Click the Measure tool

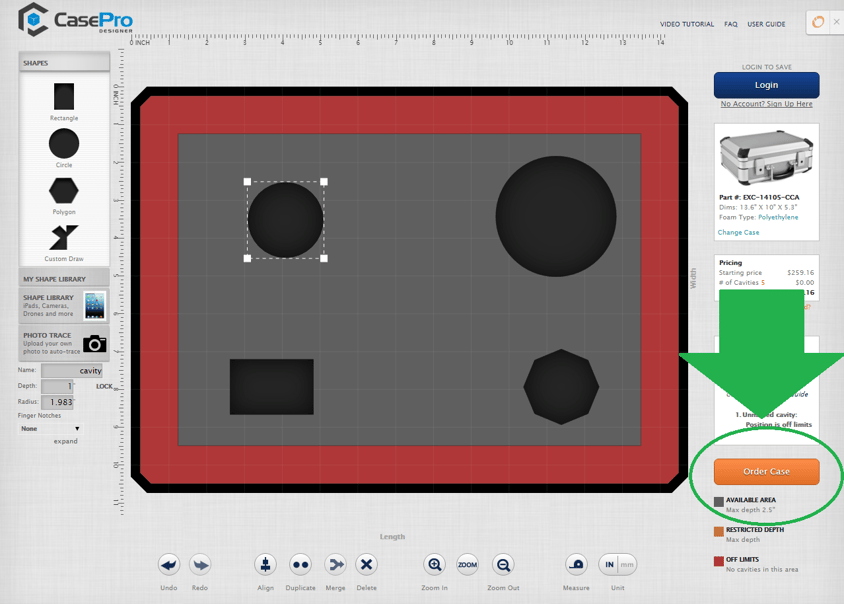click(576, 564)
